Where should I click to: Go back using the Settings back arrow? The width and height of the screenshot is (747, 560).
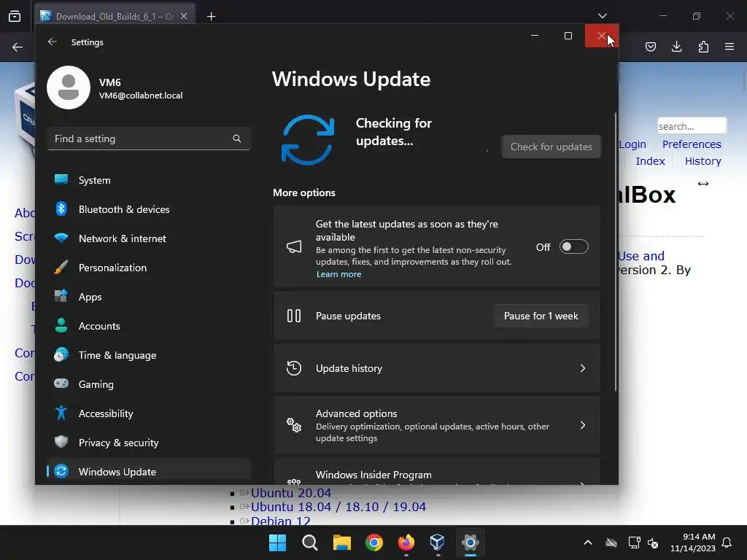coord(53,42)
